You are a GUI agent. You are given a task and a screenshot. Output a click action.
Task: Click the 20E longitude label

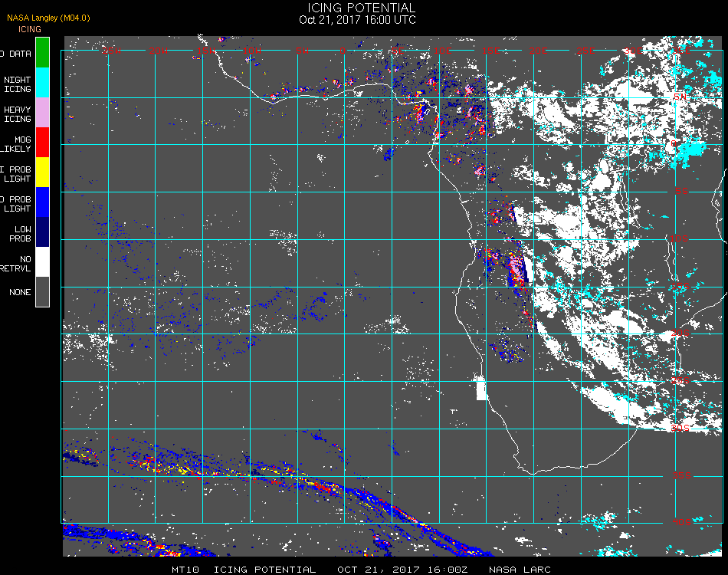[538, 51]
